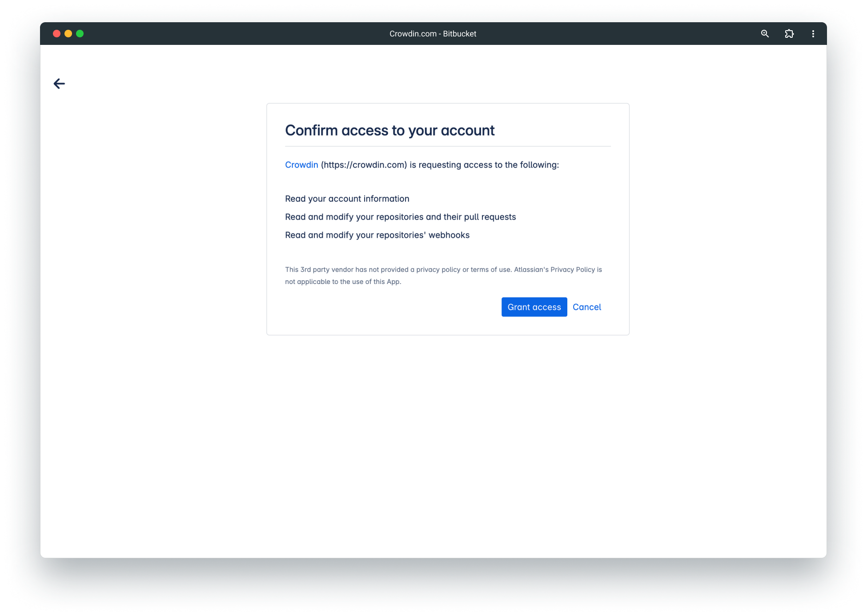The height and width of the screenshot is (616, 867).
Task: Click the back arrow icon
Action: [x=59, y=84]
